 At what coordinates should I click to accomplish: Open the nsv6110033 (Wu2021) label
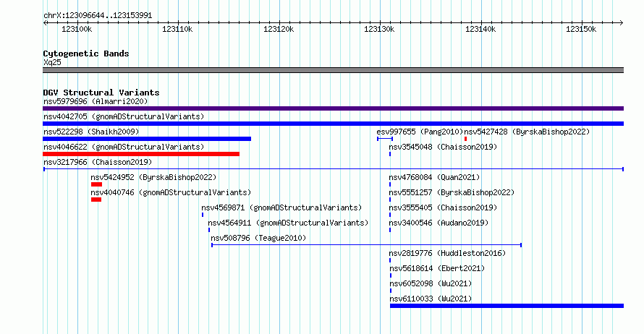(431, 299)
